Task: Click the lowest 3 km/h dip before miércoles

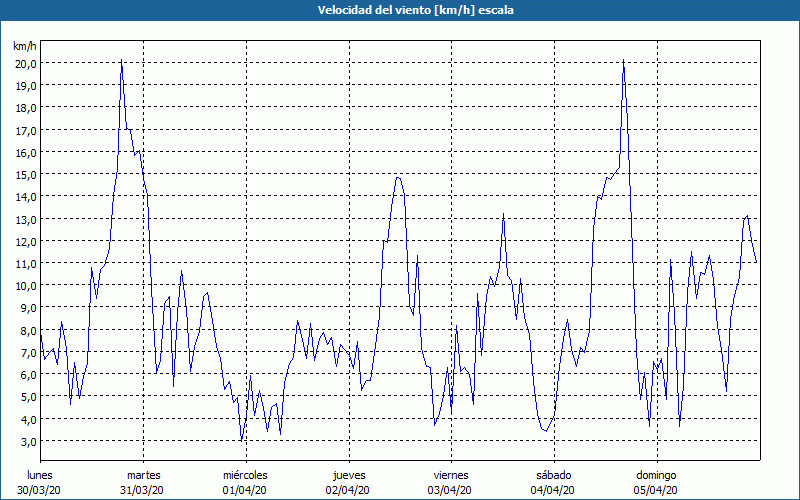Action: coord(241,440)
